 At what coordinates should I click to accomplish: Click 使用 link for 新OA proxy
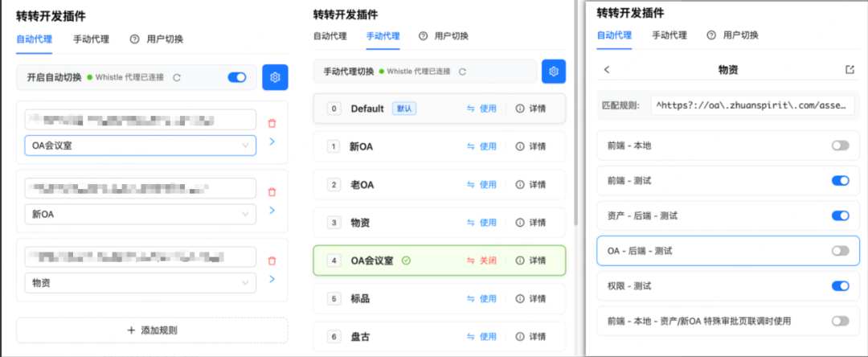pyautogui.click(x=481, y=146)
